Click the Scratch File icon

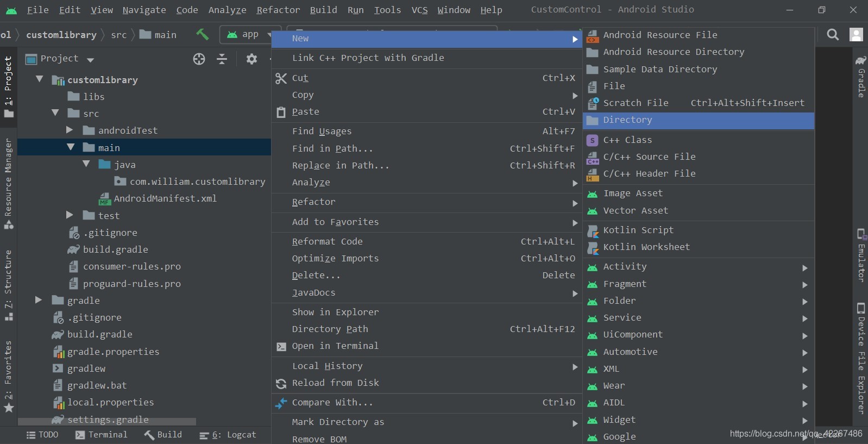point(593,103)
